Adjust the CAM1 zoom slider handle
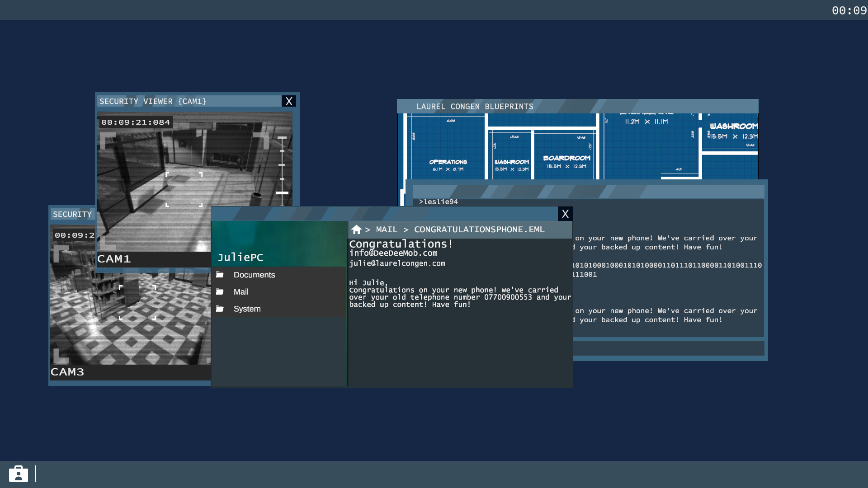 click(x=282, y=193)
